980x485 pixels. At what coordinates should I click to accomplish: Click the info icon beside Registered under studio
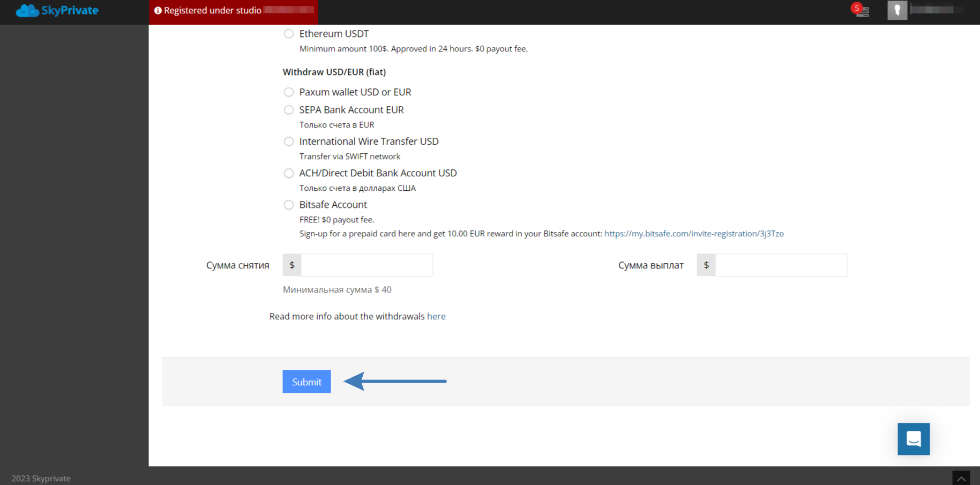pyautogui.click(x=158, y=11)
